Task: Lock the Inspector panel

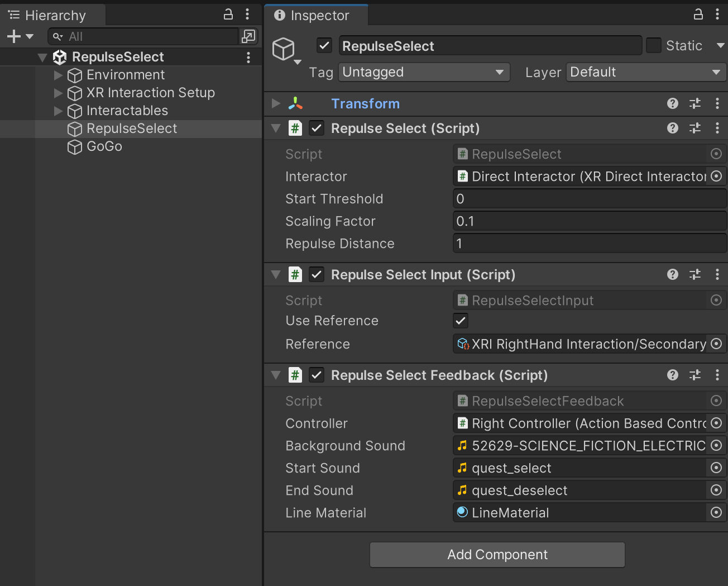Action: (x=698, y=15)
